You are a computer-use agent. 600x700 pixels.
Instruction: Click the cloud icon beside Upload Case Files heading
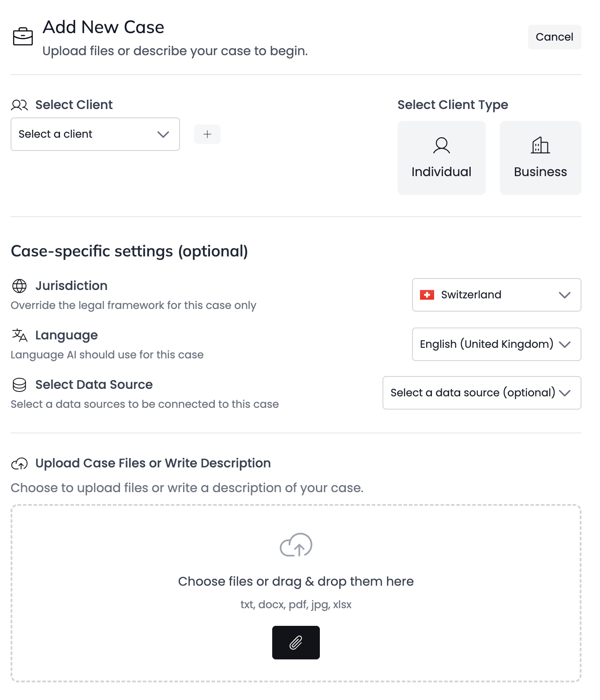point(19,463)
